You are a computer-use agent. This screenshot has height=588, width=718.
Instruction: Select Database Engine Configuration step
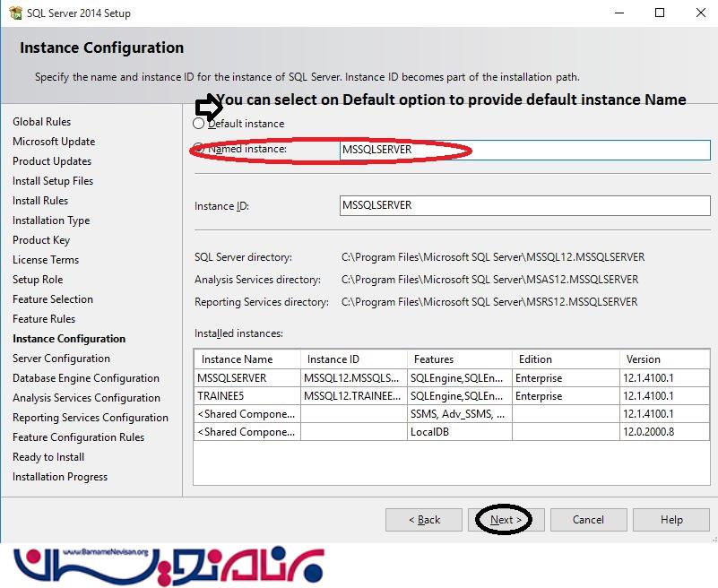[x=86, y=377]
